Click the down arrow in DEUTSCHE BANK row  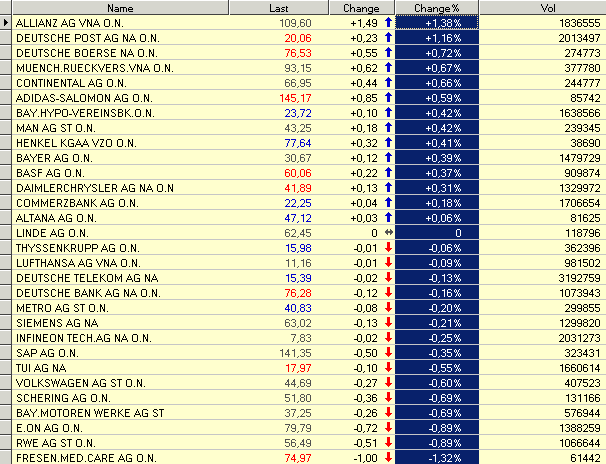388,293
